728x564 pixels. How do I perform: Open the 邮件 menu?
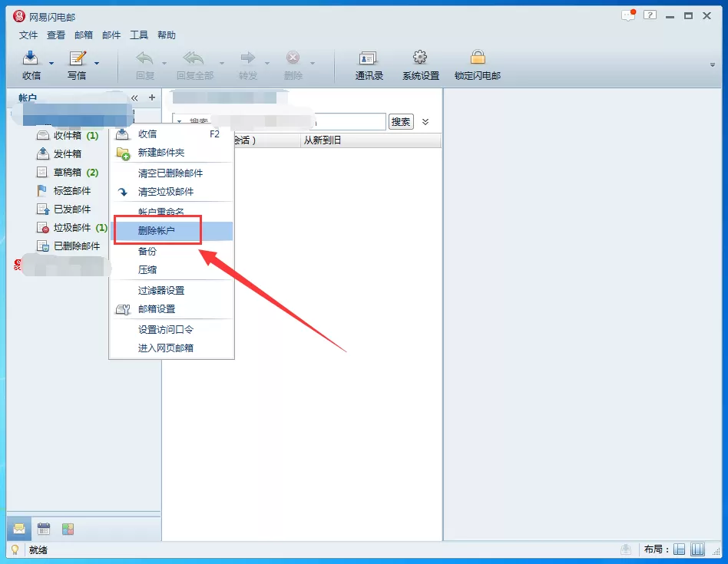[111, 35]
